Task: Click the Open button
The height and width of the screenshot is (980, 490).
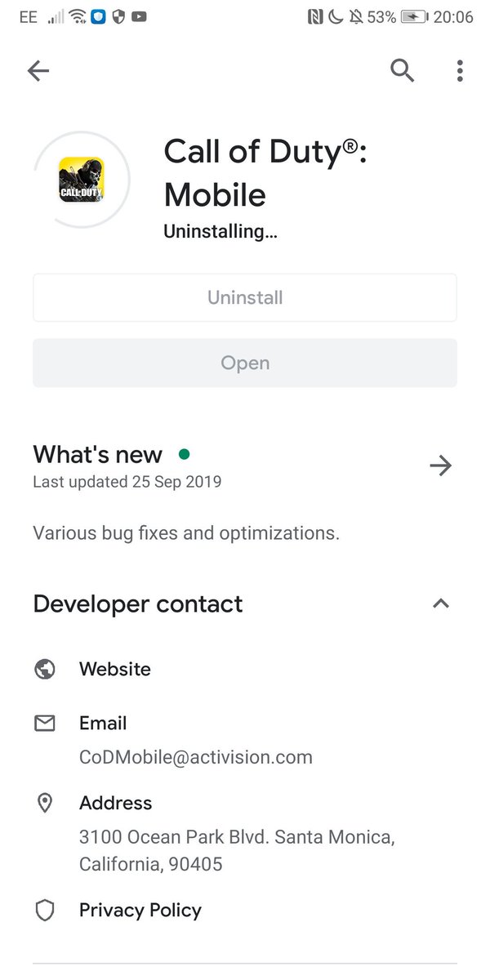Action: click(245, 363)
